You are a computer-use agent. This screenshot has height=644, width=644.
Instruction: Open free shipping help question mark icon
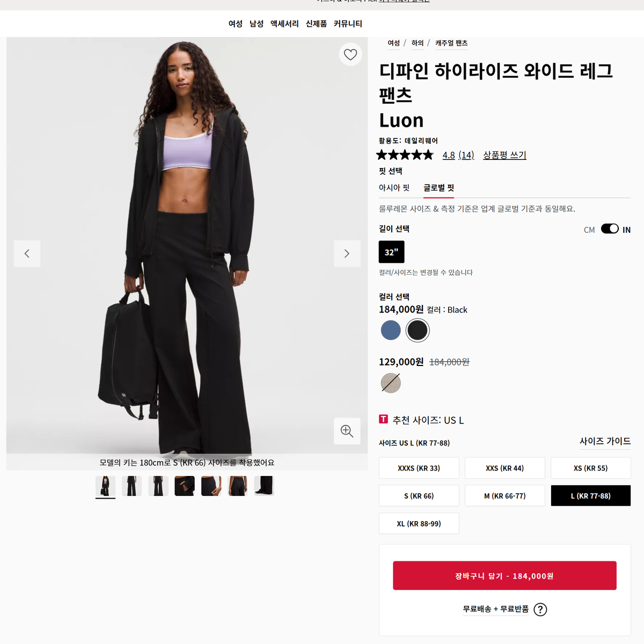tap(540, 610)
